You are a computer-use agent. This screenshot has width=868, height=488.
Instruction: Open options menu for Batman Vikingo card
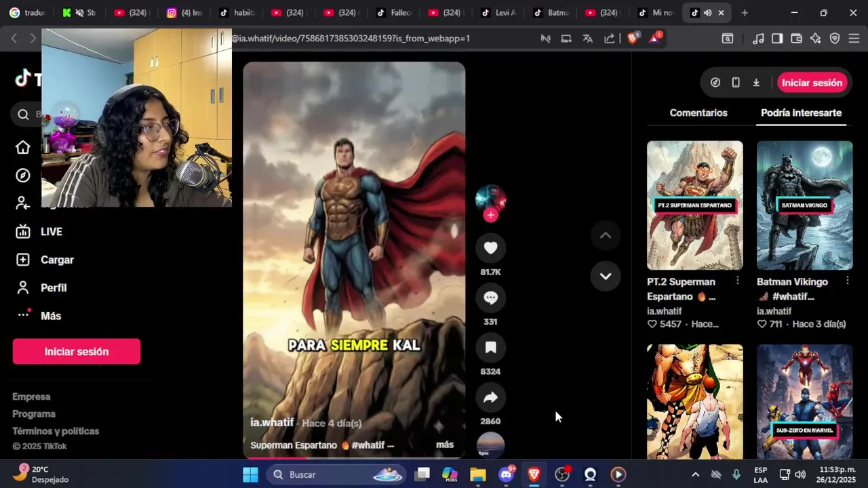tap(848, 281)
